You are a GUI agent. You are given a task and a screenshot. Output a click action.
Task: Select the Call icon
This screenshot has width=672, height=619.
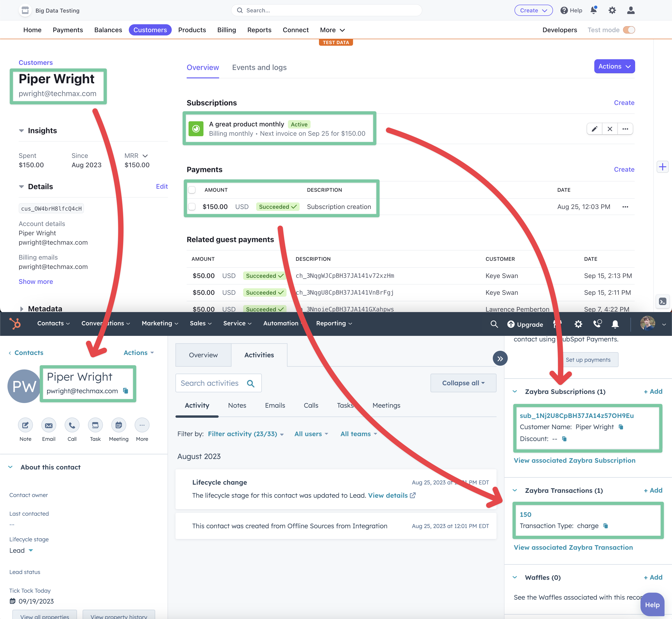click(72, 425)
